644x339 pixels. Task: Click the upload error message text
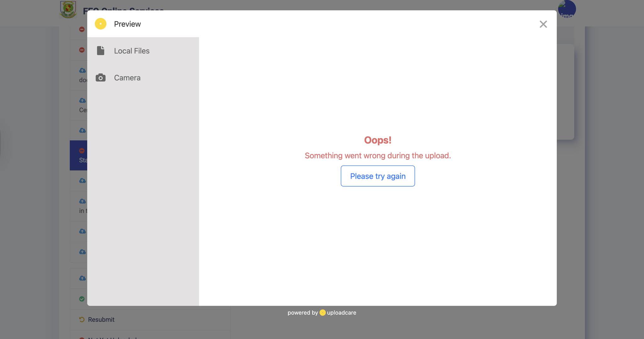378,155
